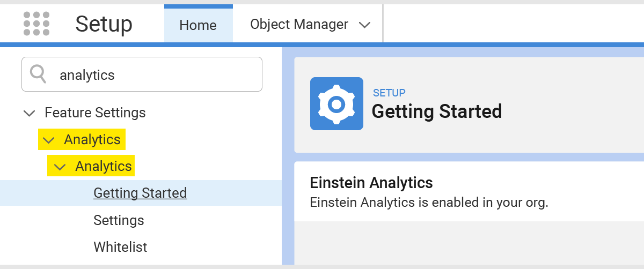Open Getting Started in the sidebar
This screenshot has height=269, width=644.
click(140, 193)
